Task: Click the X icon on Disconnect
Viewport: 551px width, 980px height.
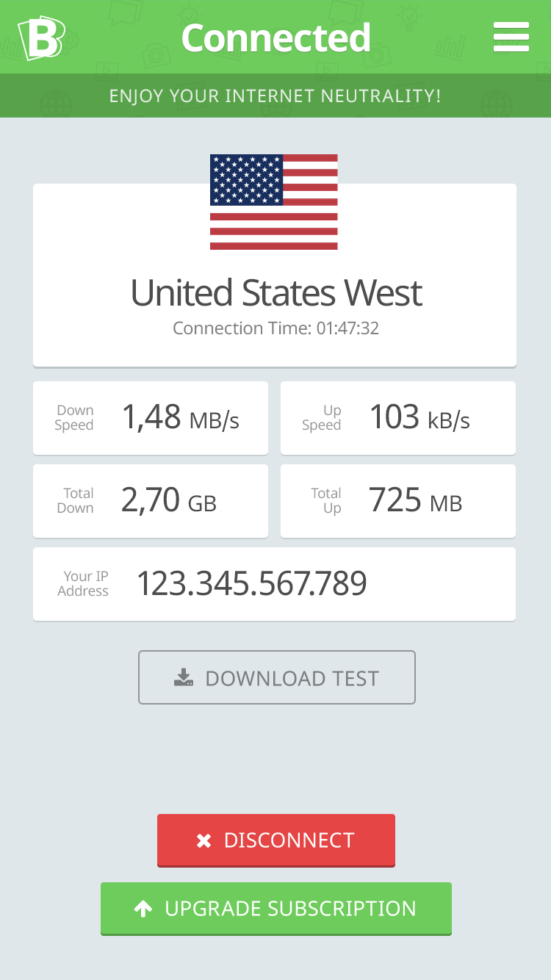Action: click(x=204, y=841)
